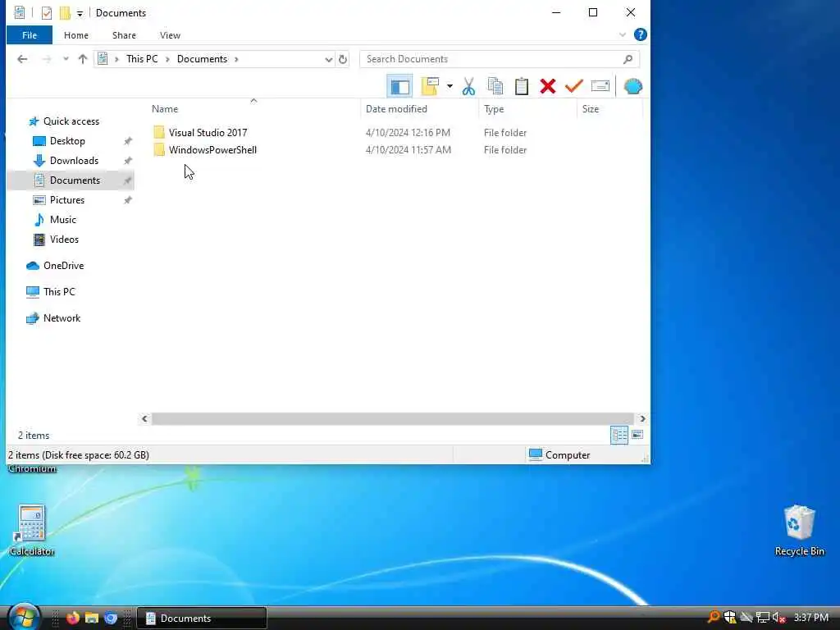
Task: Open Videos in the navigation pane
Action: point(64,240)
